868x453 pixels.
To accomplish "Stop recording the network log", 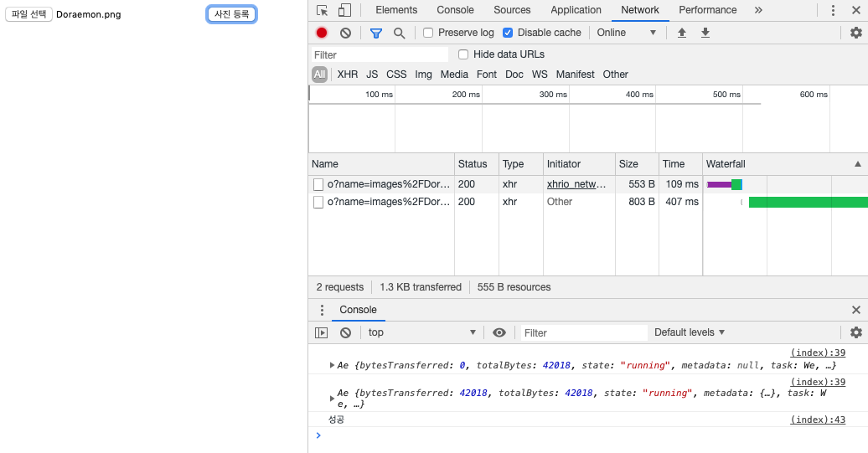I will coord(322,33).
